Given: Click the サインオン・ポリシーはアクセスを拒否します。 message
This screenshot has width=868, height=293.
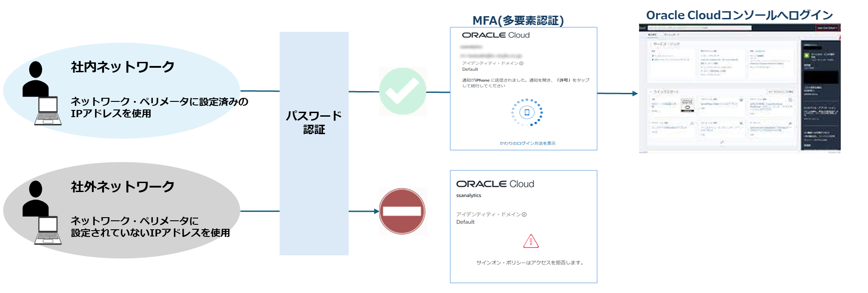Looking at the screenshot, I should pyautogui.click(x=531, y=262).
